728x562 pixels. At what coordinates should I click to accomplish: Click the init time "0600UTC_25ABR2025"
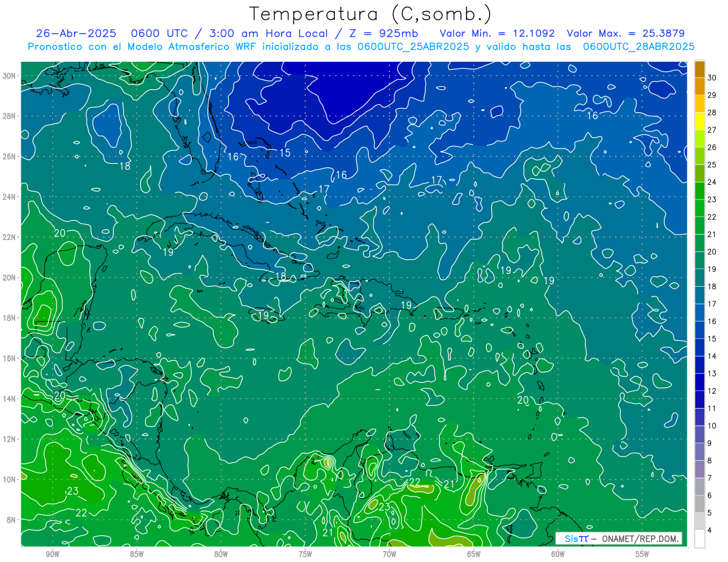(x=413, y=46)
